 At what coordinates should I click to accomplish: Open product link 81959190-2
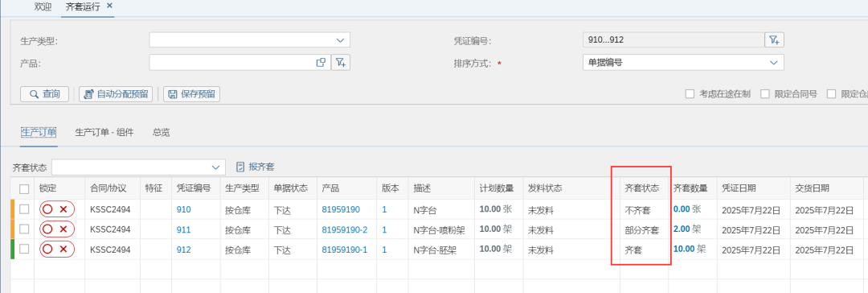click(x=345, y=229)
